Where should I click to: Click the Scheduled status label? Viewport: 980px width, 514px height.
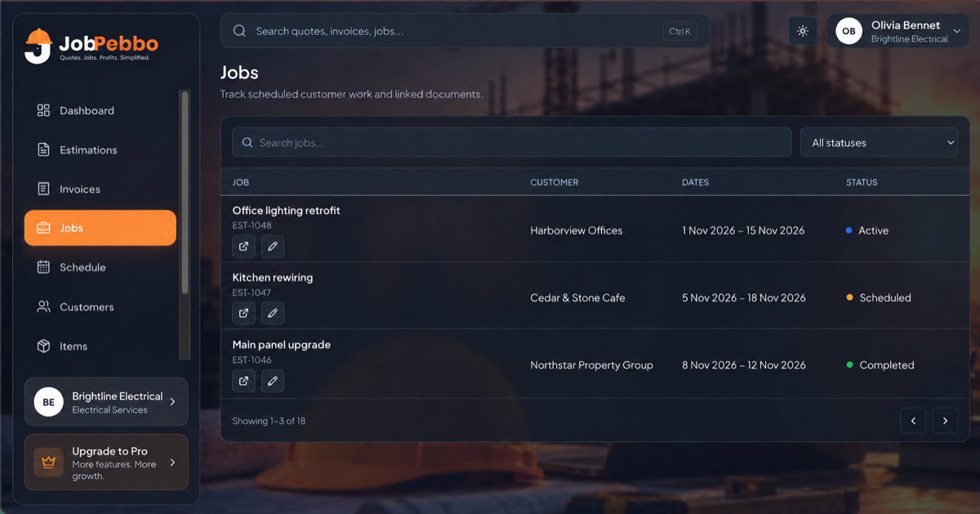[885, 297]
